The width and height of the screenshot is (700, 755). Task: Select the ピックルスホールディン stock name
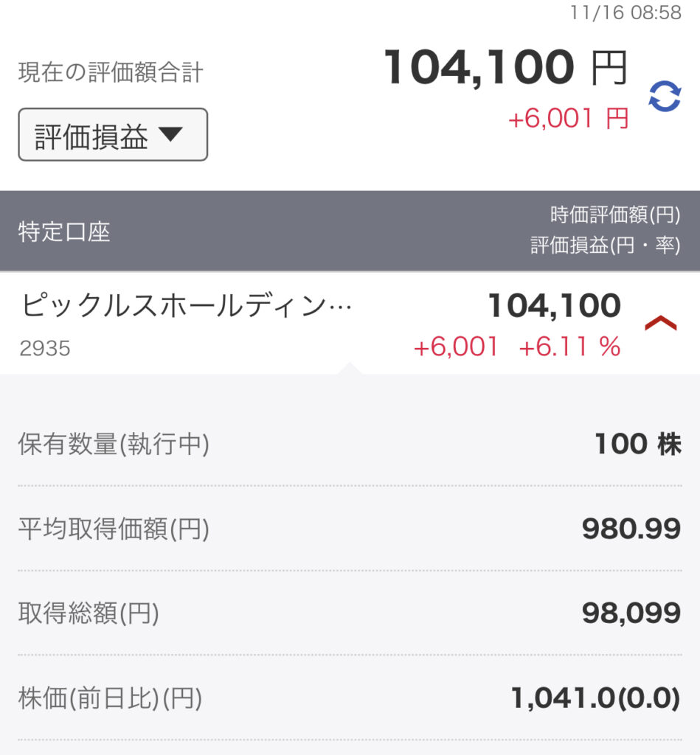coord(186,305)
